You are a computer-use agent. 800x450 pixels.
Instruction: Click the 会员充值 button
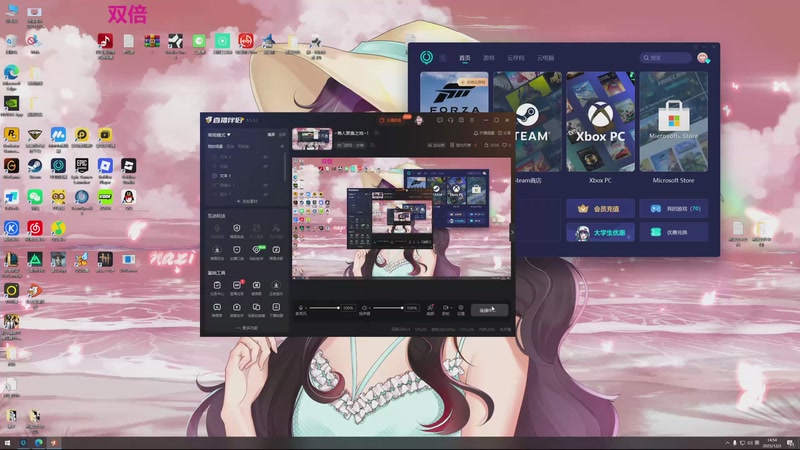[x=601, y=209]
